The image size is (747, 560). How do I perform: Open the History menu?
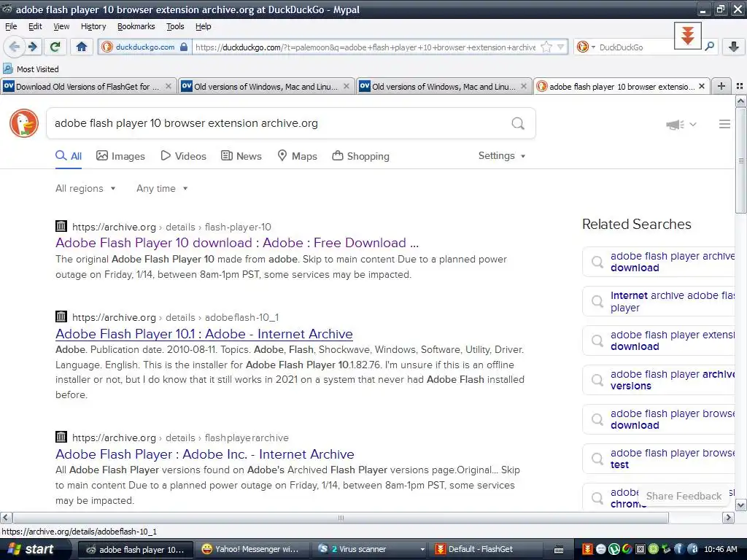point(93,26)
